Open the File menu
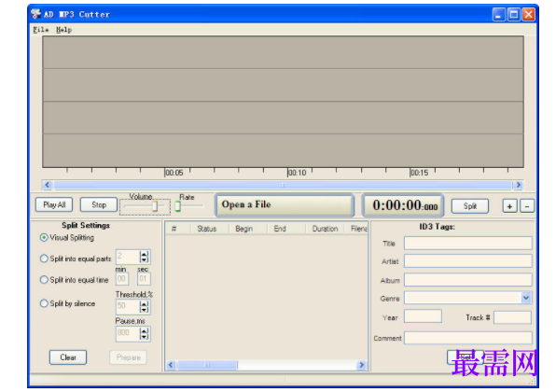 point(41,30)
